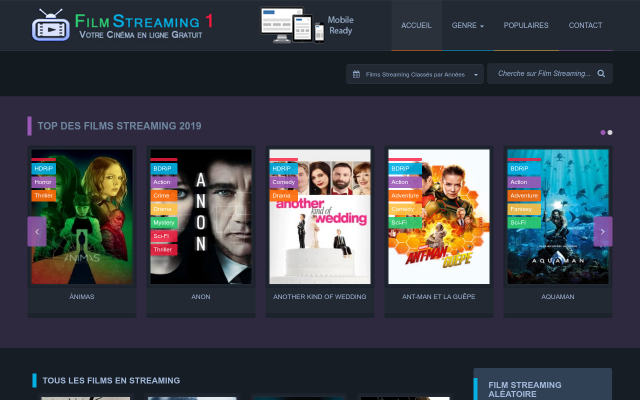Image resolution: width=640 pixels, height=400 pixels.
Task: Open the Populaires menu item
Action: click(x=526, y=25)
